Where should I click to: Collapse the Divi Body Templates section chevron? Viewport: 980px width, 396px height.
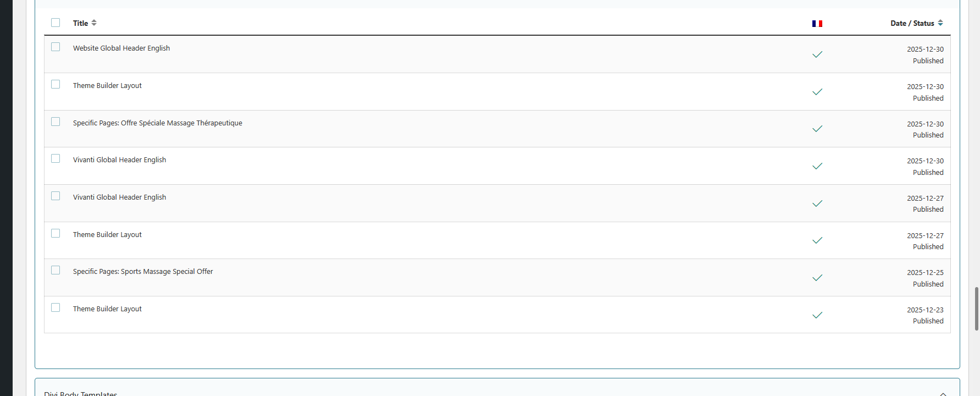(943, 393)
